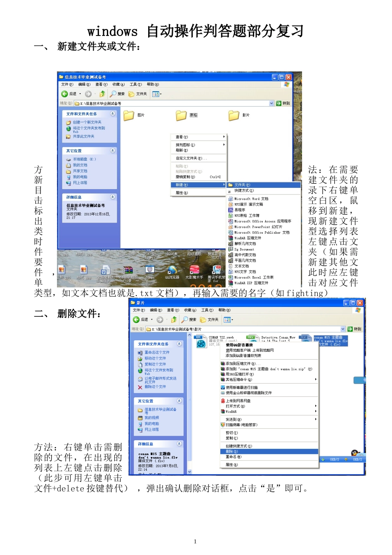Choose 刷新 from the context menu
The image size is (392, 555).
(x=199, y=150)
